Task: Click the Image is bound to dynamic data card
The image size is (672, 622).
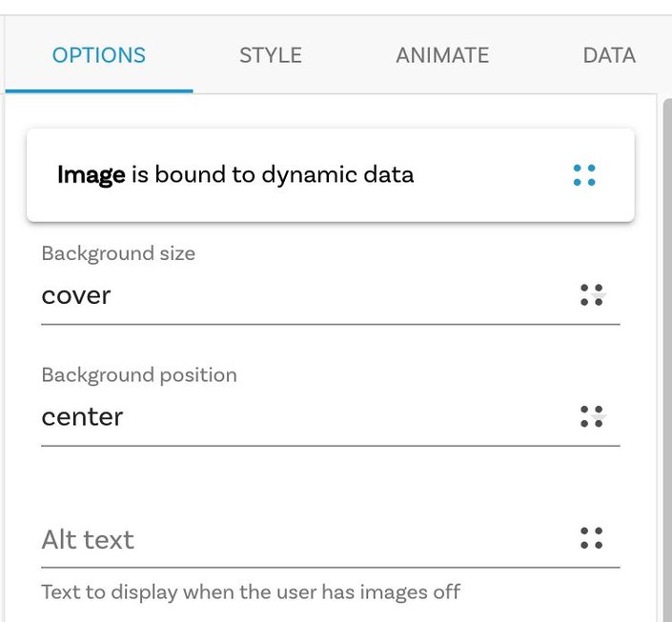Action: [x=331, y=175]
